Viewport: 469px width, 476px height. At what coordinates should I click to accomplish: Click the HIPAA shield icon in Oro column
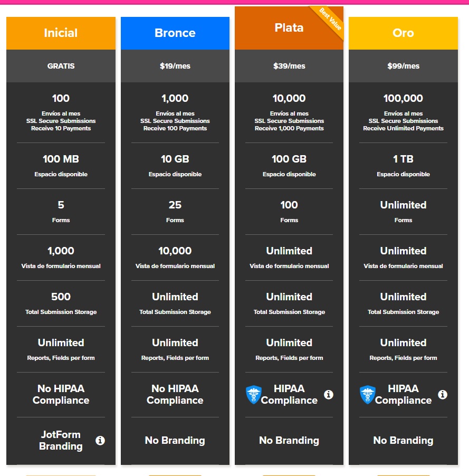point(367,395)
